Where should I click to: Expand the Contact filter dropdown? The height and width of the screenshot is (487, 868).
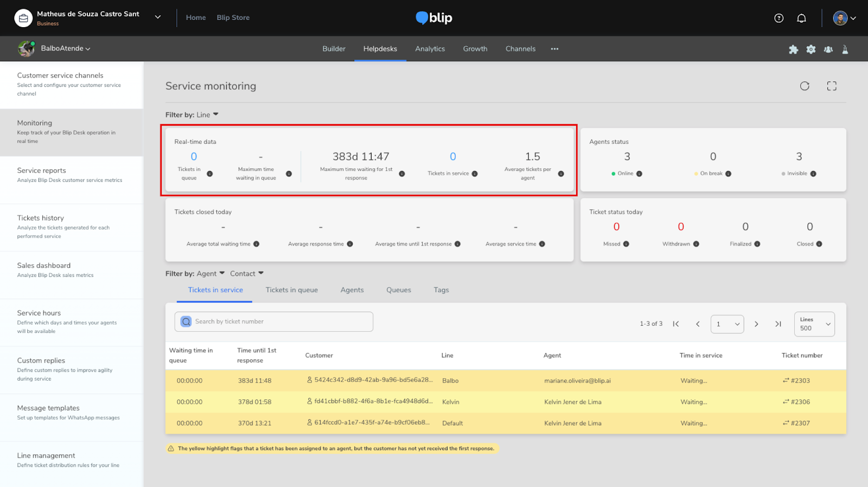247,274
